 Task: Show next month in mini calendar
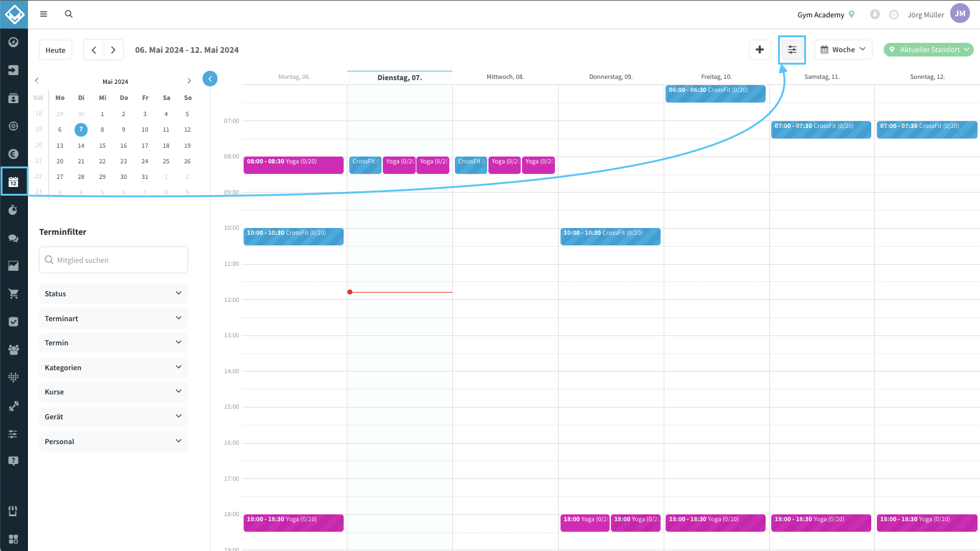(x=189, y=81)
